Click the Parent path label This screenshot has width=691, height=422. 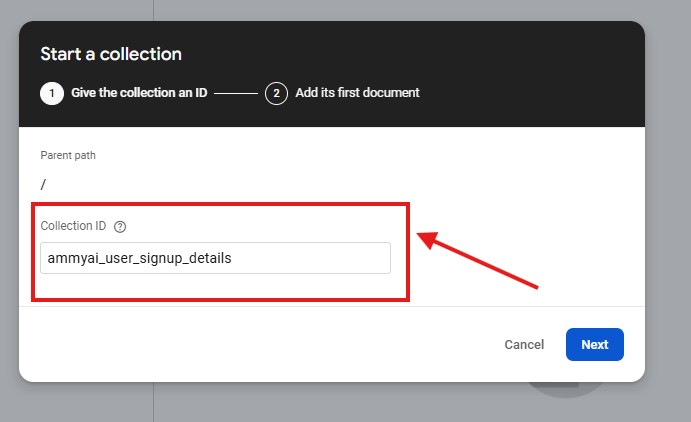(x=68, y=155)
